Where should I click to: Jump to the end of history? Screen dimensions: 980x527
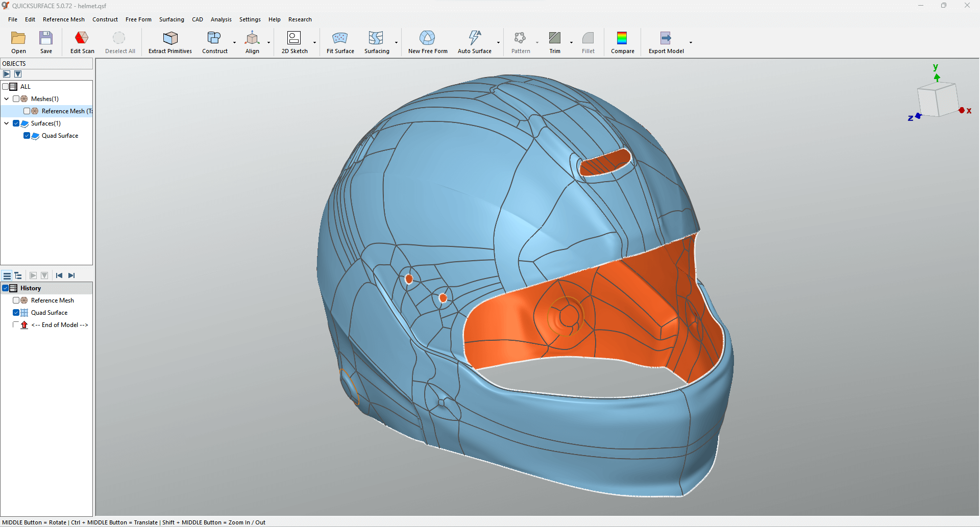pyautogui.click(x=71, y=275)
